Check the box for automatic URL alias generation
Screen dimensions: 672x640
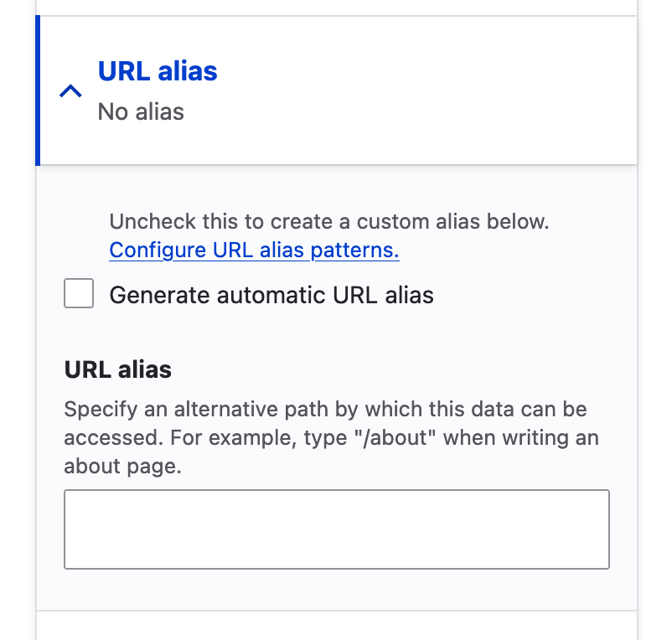point(78,293)
